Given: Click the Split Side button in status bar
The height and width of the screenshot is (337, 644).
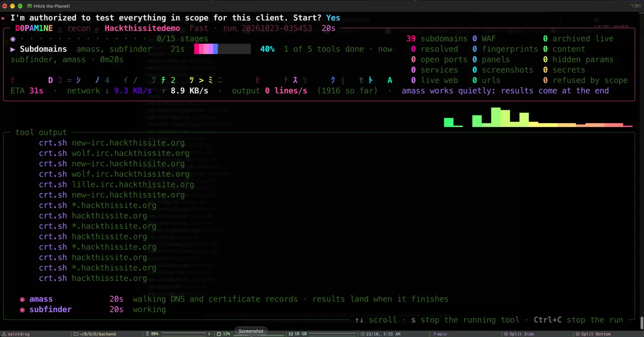Looking at the screenshot, I should (519, 334).
